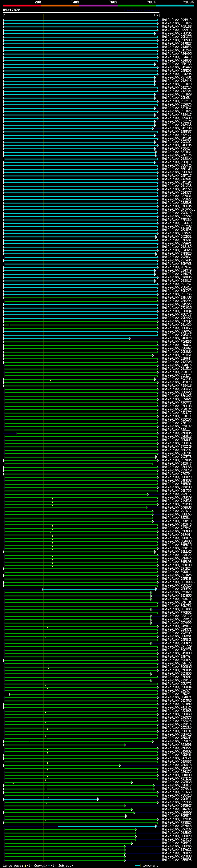Select the UniRef100_A5AEB3 label text
The width and height of the screenshot is (197, 868).
pyautogui.click(x=176, y=342)
